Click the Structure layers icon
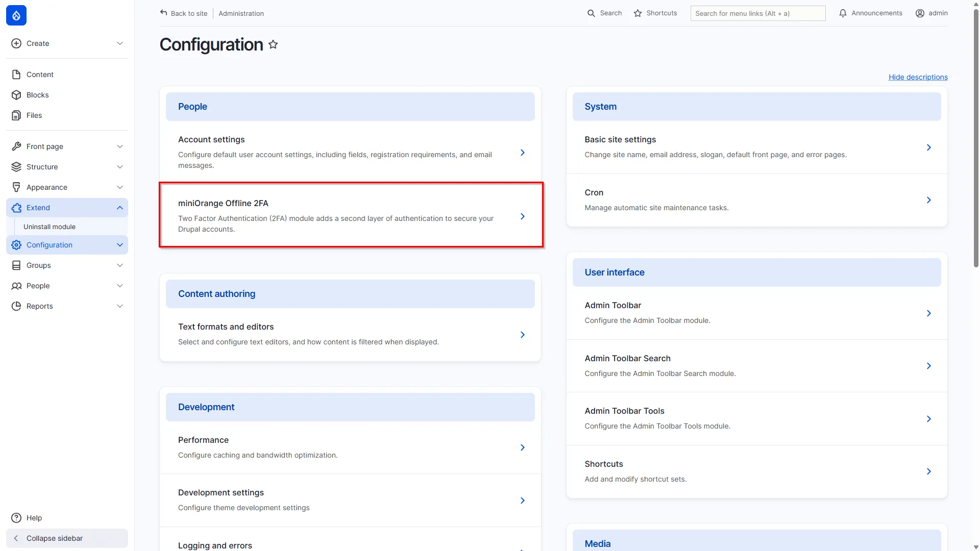This screenshot has height=551, width=980. tap(16, 167)
